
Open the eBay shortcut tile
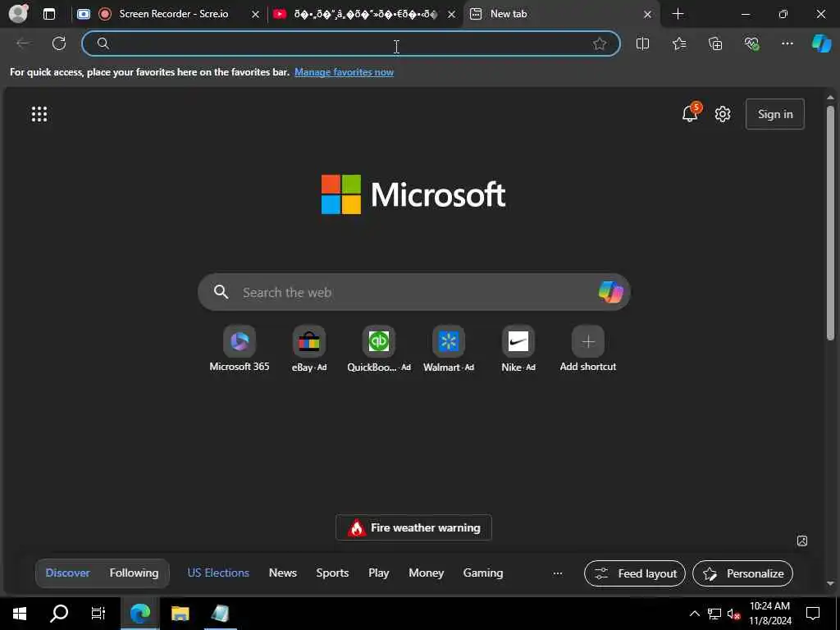pos(309,349)
